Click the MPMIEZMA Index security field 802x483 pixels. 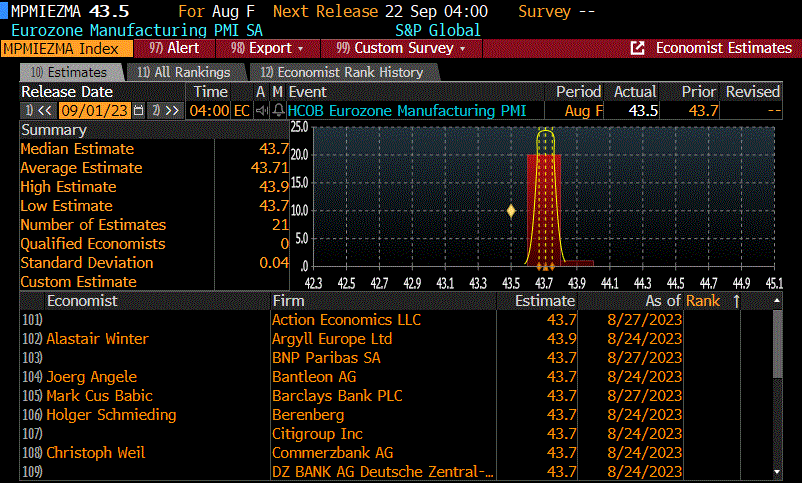pyautogui.click(x=67, y=49)
